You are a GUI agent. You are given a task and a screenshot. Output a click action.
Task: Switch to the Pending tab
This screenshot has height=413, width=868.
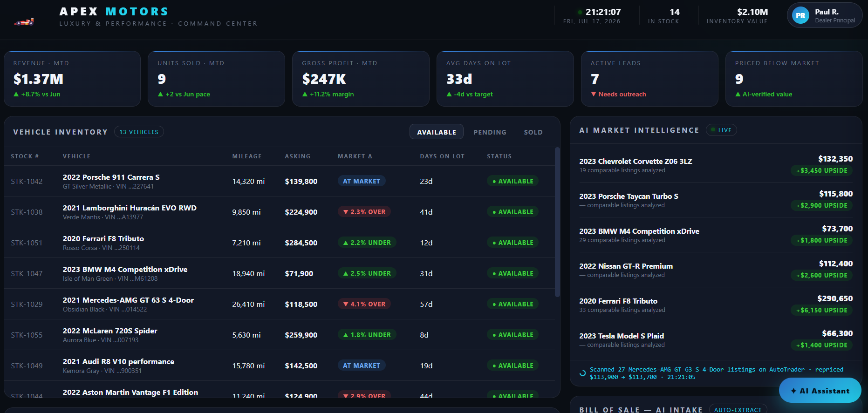point(490,132)
